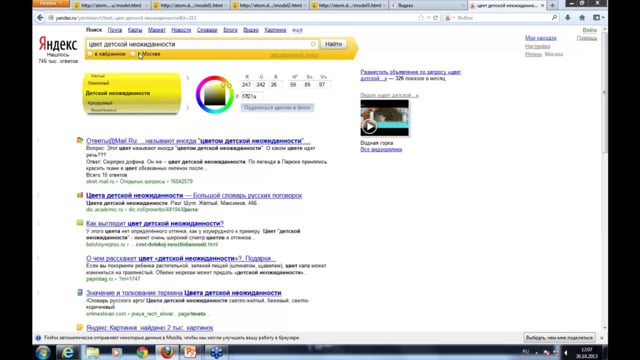Open PowerPoint from the taskbar

[190, 352]
